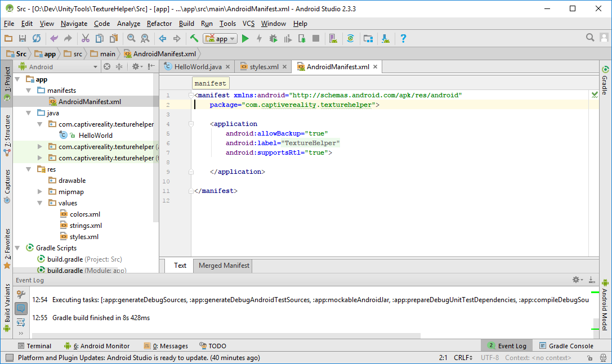Click the Replace icon in the toolbar
612x364 pixels.
(x=145, y=38)
